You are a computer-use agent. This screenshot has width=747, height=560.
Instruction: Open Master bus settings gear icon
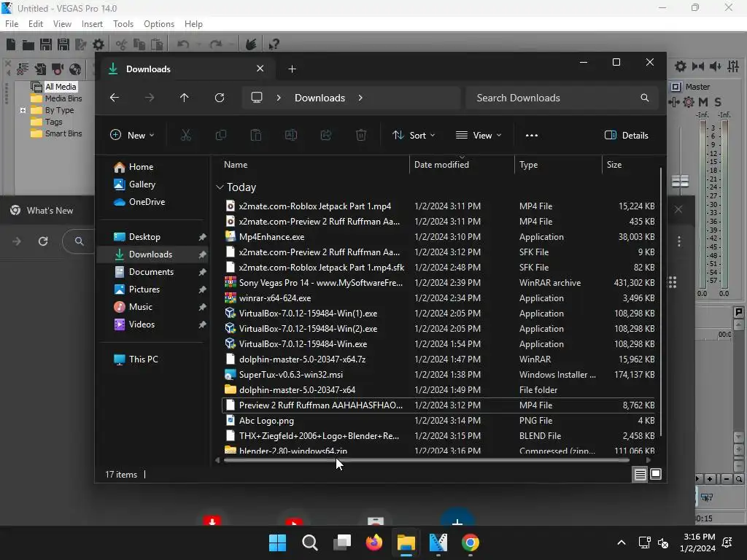[x=689, y=102]
